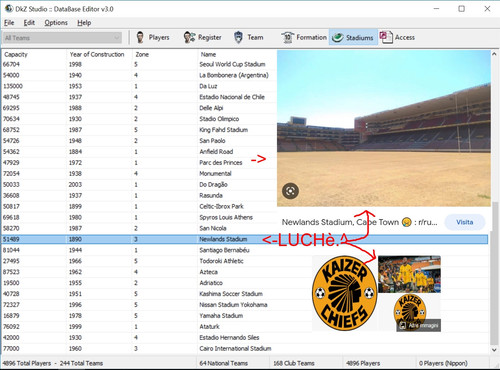Select the Anfield Road row
Image resolution: width=500 pixels, height=370 pixels.
(139, 152)
